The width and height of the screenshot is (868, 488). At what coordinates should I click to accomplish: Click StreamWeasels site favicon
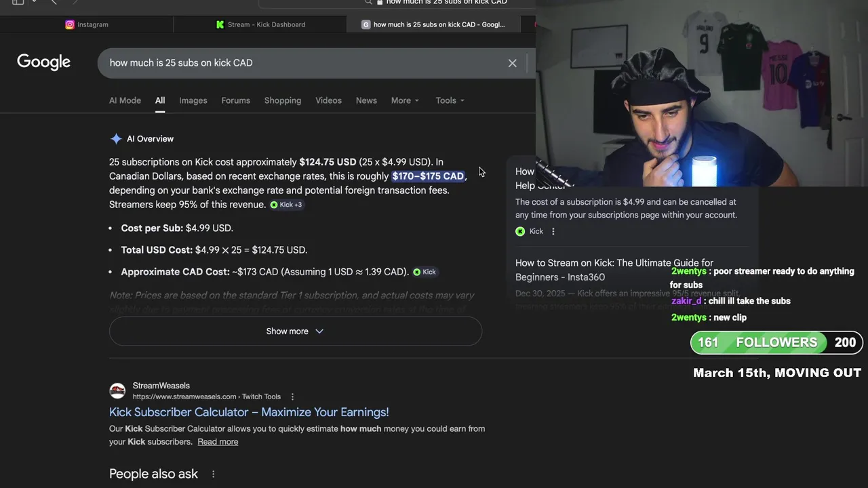(117, 391)
